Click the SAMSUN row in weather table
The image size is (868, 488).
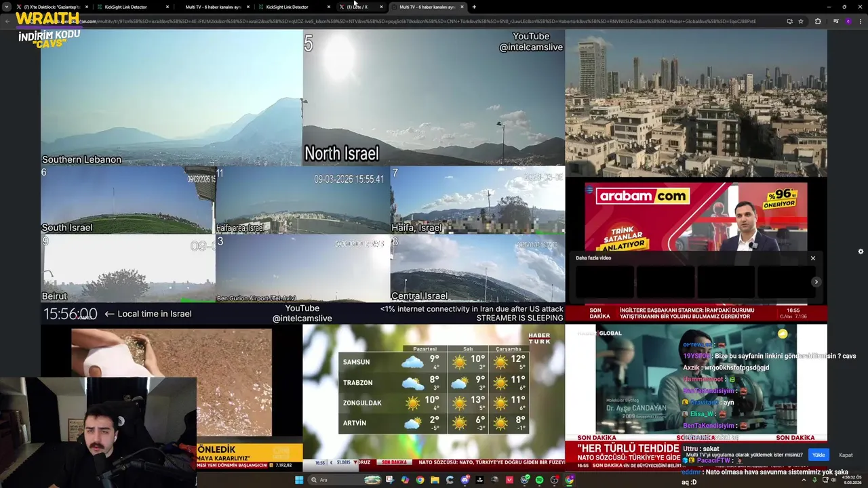(x=433, y=362)
